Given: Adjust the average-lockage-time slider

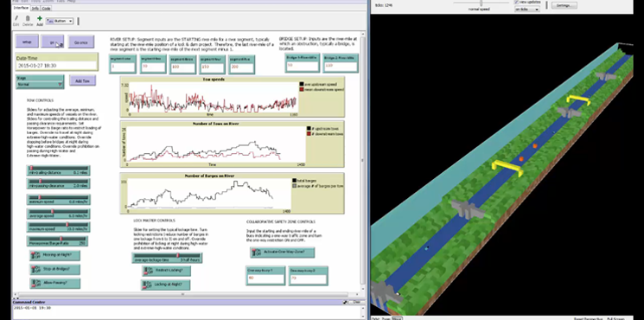Looking at the screenshot, I should click(167, 258).
